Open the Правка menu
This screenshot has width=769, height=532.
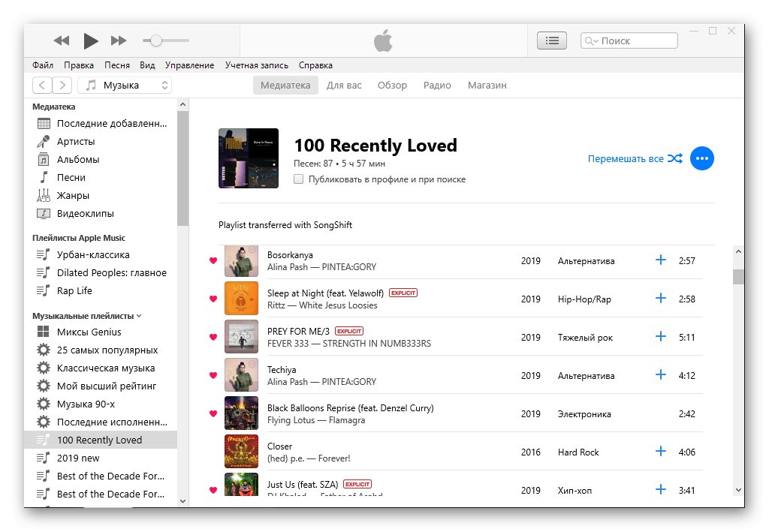tap(78, 65)
